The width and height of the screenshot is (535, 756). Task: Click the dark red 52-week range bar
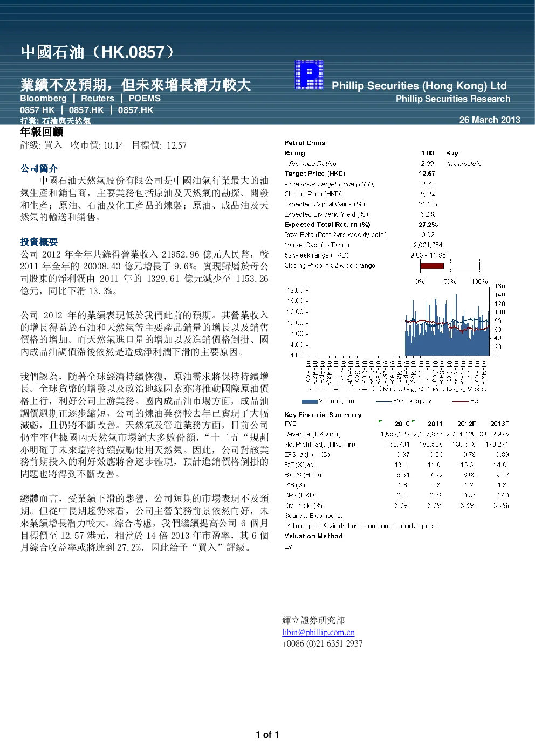432,266
